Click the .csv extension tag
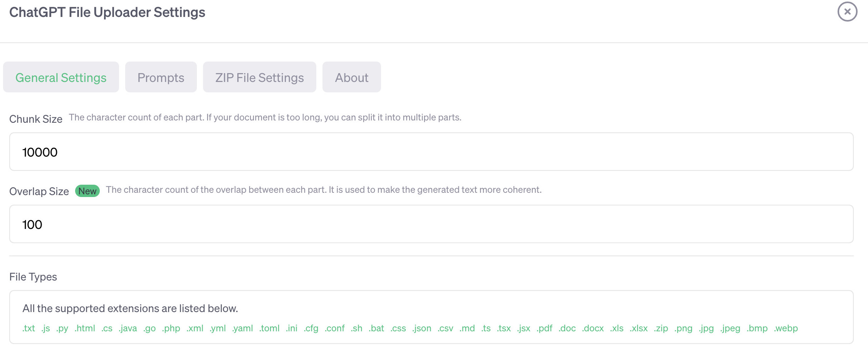 (446, 329)
